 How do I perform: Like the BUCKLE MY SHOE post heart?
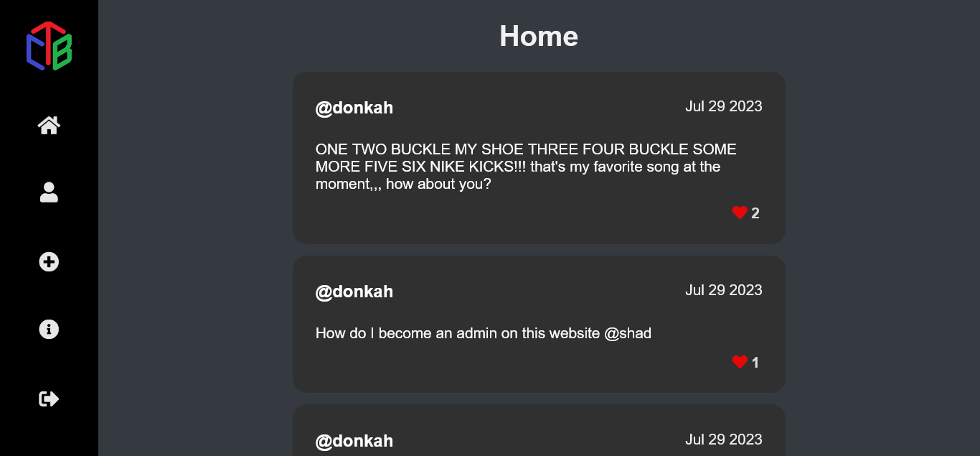(x=740, y=213)
